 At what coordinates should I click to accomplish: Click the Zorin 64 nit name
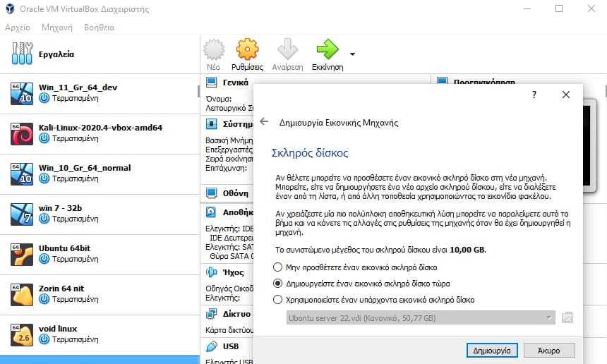coord(61,289)
